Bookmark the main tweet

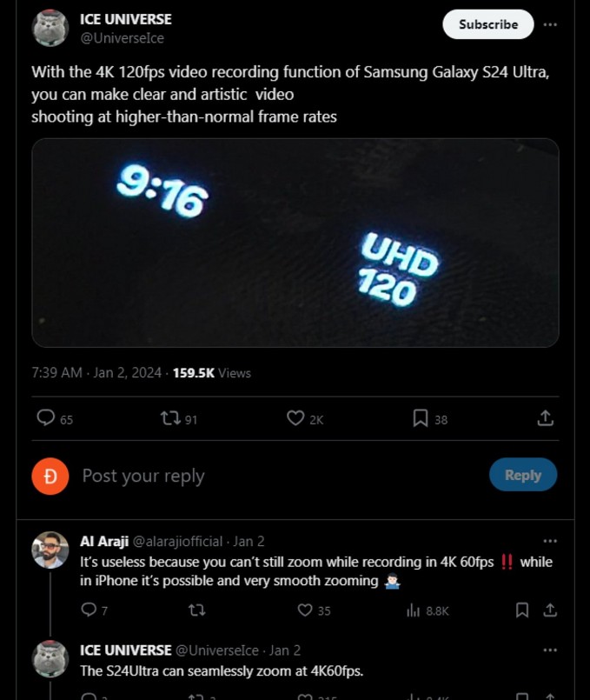point(421,418)
